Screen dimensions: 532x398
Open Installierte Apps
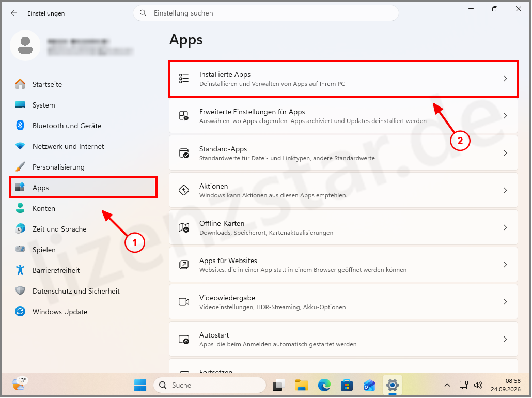pyautogui.click(x=343, y=79)
